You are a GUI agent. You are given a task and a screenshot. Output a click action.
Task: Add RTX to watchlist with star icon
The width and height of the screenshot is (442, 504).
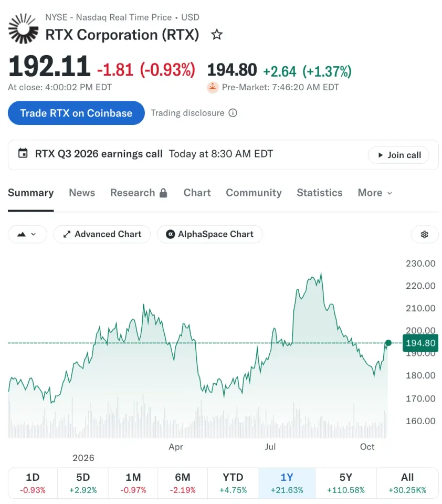click(x=217, y=35)
